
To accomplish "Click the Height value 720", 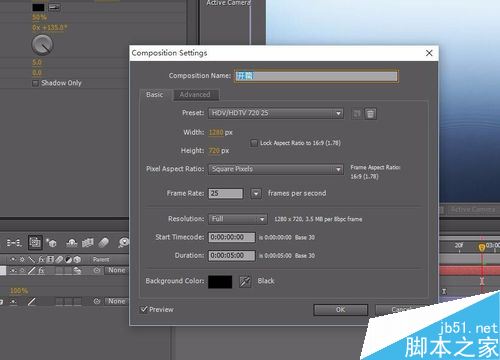I will tap(214, 151).
